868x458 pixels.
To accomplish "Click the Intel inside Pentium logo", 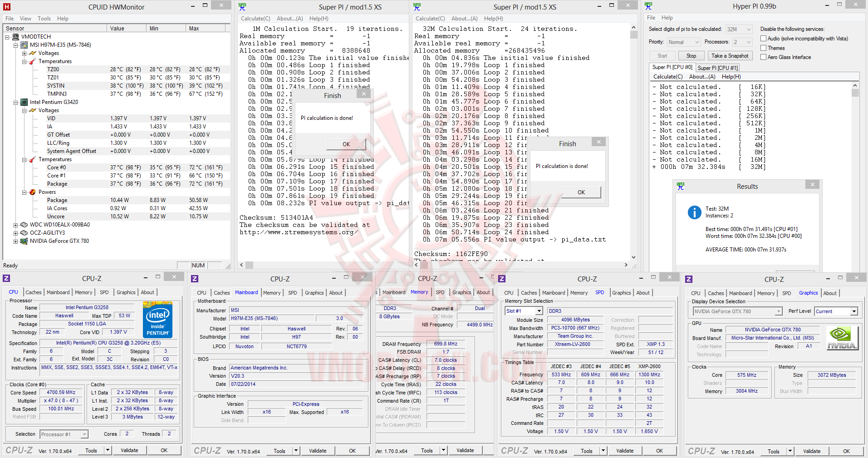I will pos(158,320).
